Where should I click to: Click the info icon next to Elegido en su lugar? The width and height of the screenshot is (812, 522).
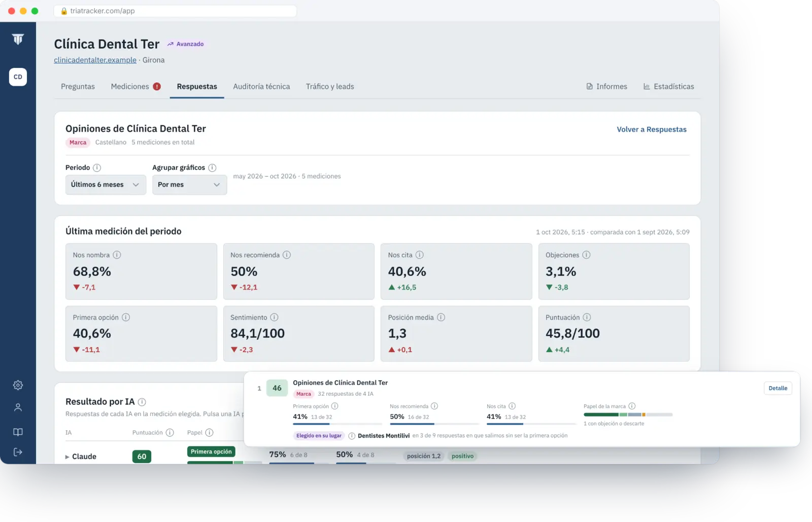pyautogui.click(x=352, y=436)
